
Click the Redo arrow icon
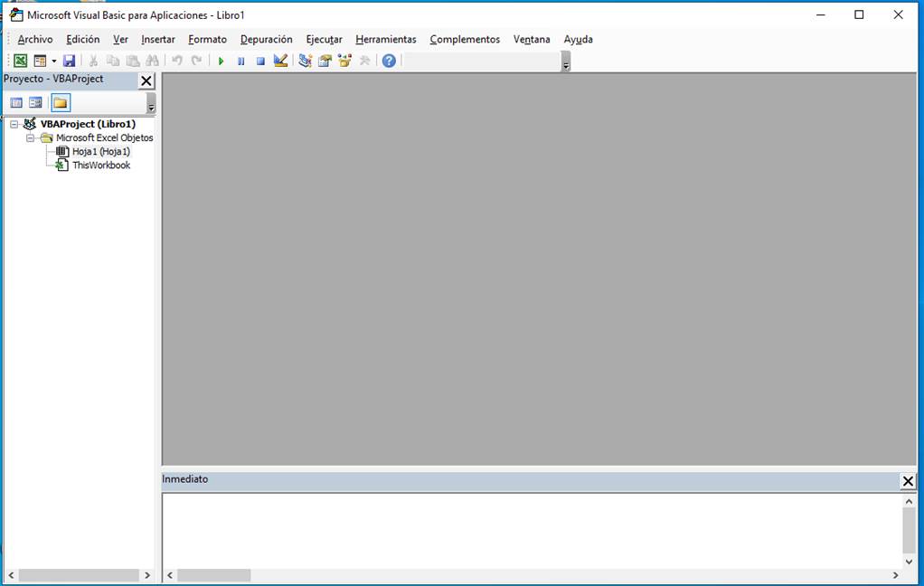click(196, 61)
